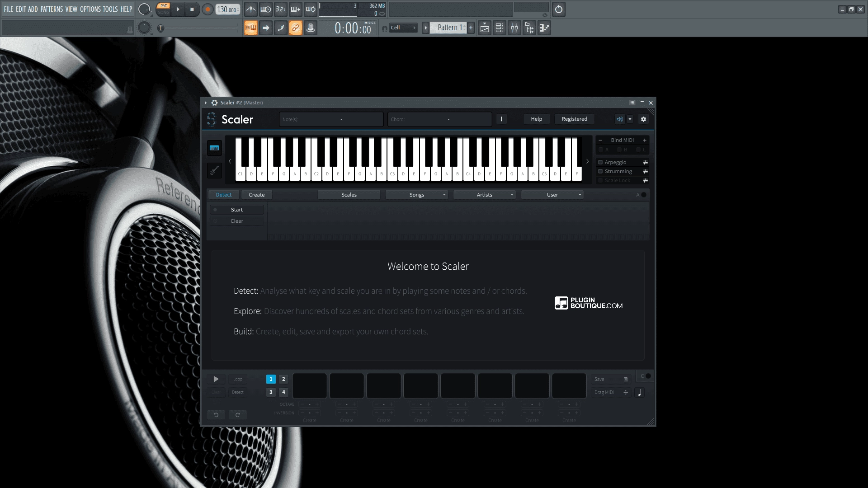
Task: Open the audio output dropdown arrow in Scaler
Action: pyautogui.click(x=630, y=119)
